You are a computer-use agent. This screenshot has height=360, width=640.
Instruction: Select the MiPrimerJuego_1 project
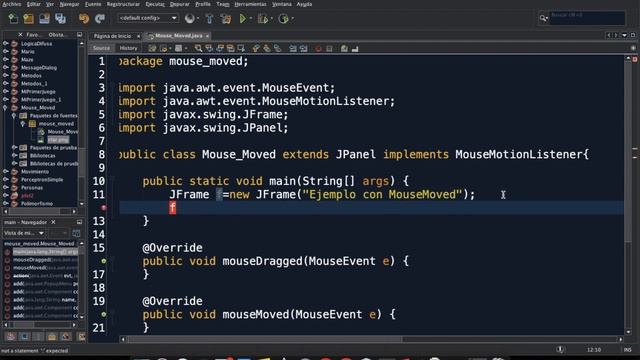coord(41,99)
